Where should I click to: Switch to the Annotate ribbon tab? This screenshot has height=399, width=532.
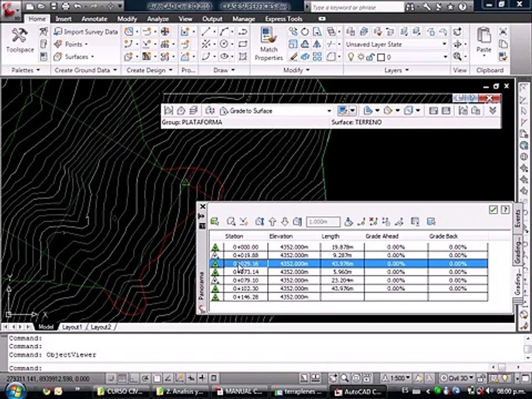click(94, 19)
